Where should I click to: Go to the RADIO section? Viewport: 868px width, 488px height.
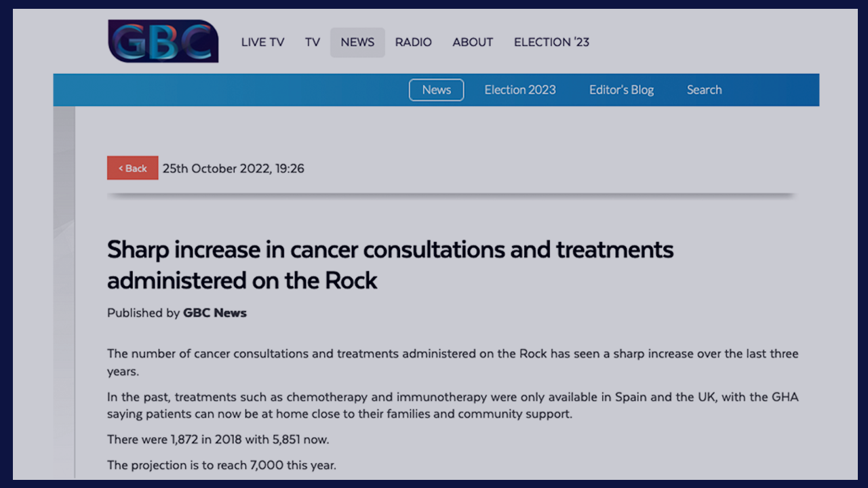coord(413,42)
